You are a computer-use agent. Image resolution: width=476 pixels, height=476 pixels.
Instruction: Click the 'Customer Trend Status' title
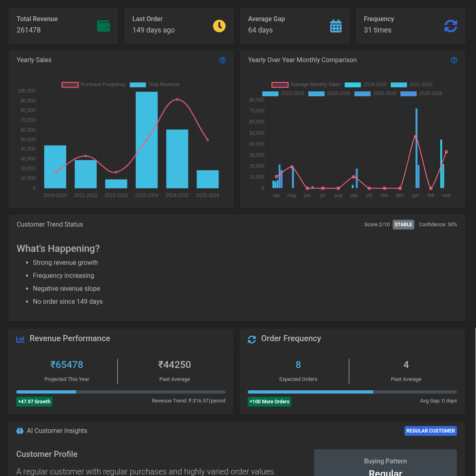(x=50, y=225)
